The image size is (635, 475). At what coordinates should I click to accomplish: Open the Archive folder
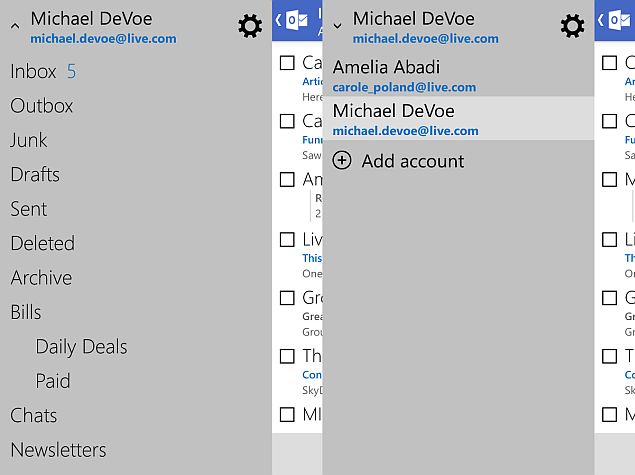(x=41, y=277)
